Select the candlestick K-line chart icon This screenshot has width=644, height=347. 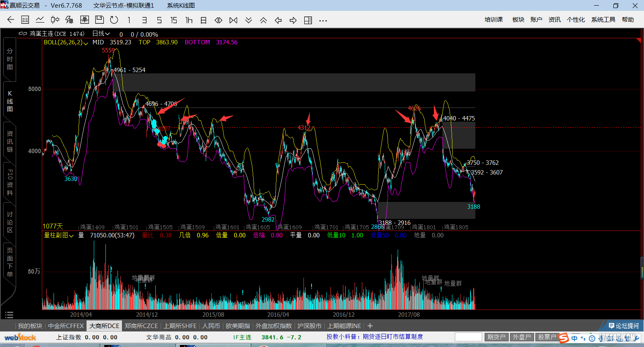click(x=55, y=20)
